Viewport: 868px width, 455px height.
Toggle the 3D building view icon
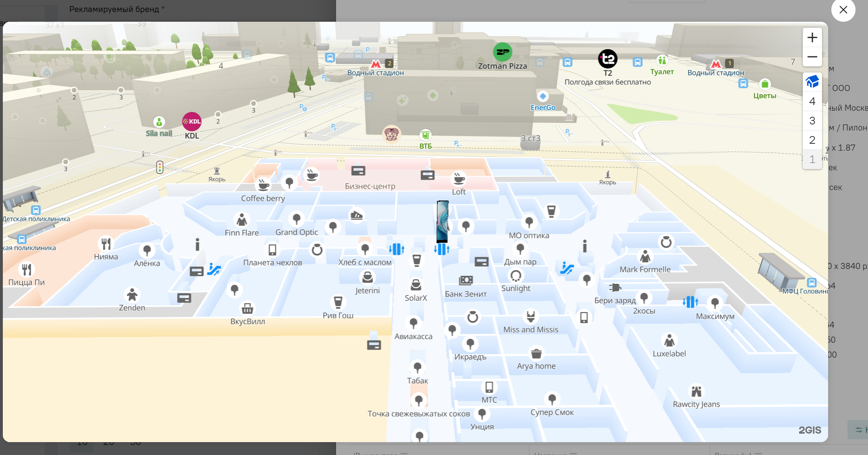coord(812,82)
